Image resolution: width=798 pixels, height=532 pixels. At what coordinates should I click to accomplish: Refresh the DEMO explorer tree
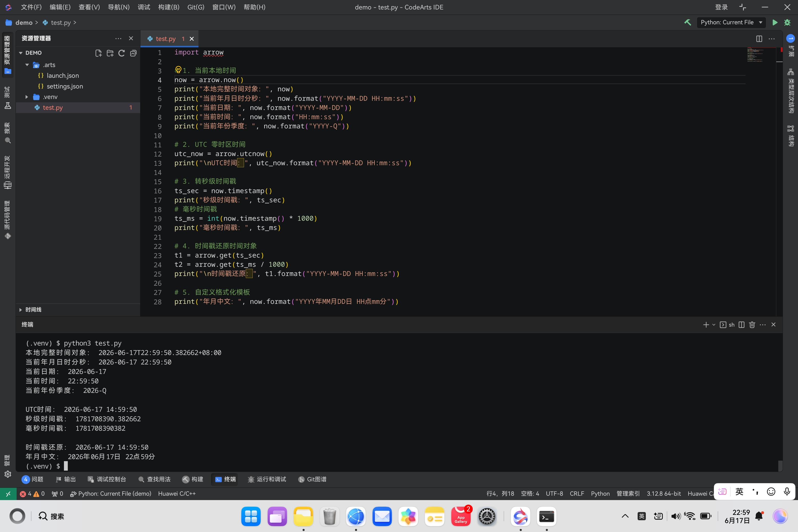click(x=121, y=53)
